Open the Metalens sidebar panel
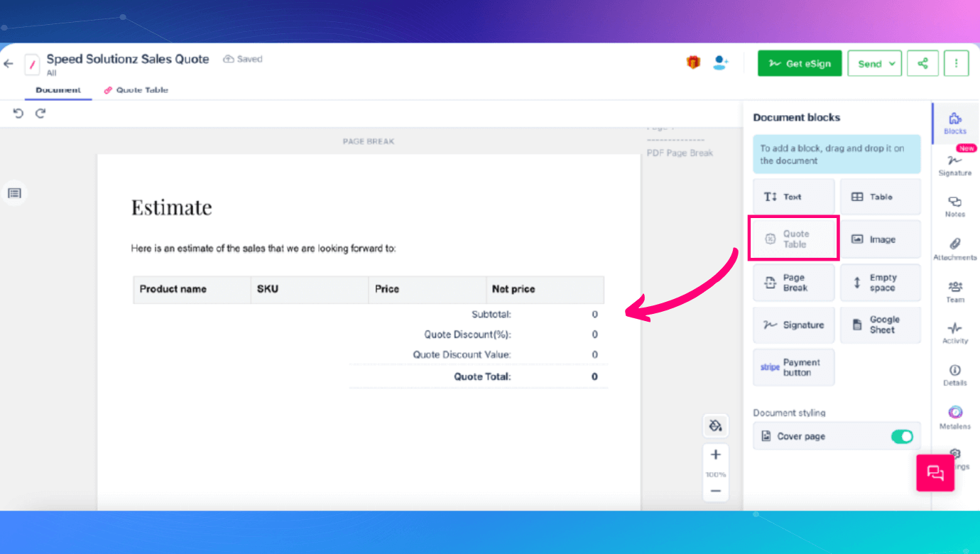Viewport: 980px width, 554px height. pos(954,418)
